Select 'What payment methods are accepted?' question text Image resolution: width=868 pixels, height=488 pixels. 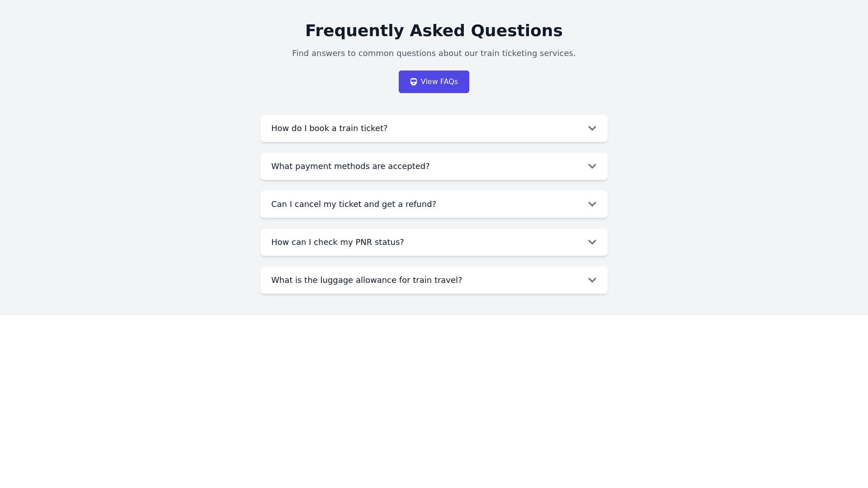click(350, 166)
